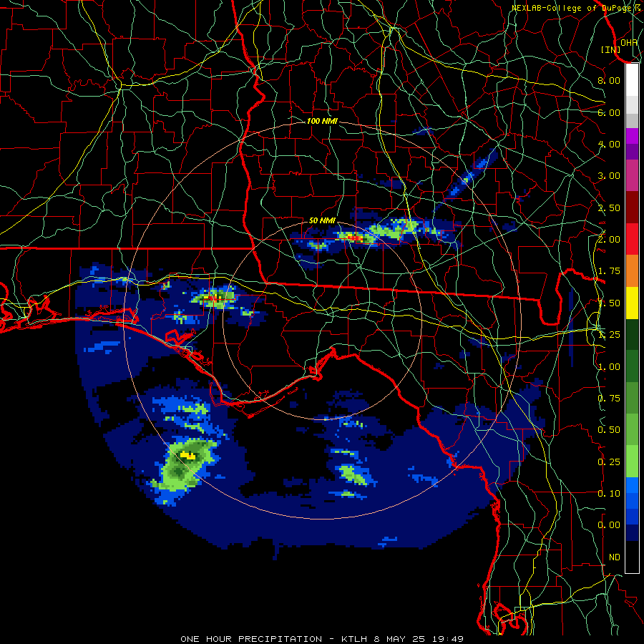Click the 100 NMI range ring label
Image resolution: width=644 pixels, height=644 pixels.
pyautogui.click(x=322, y=121)
